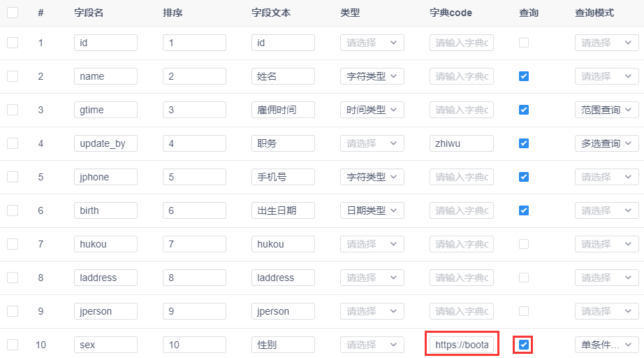Expand the 多选查询 query mode dropdown
This screenshot has width=644, height=358.
606,143
